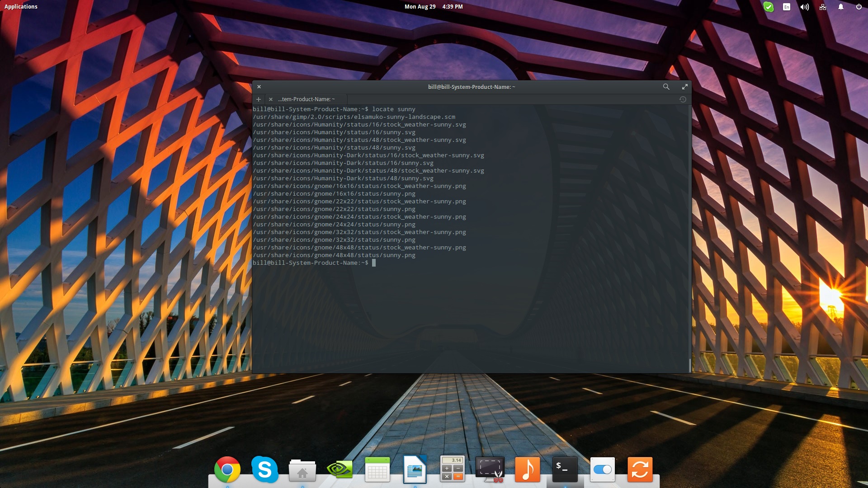Open the document writer app in dock
This screenshot has height=488, width=868.
(x=415, y=469)
